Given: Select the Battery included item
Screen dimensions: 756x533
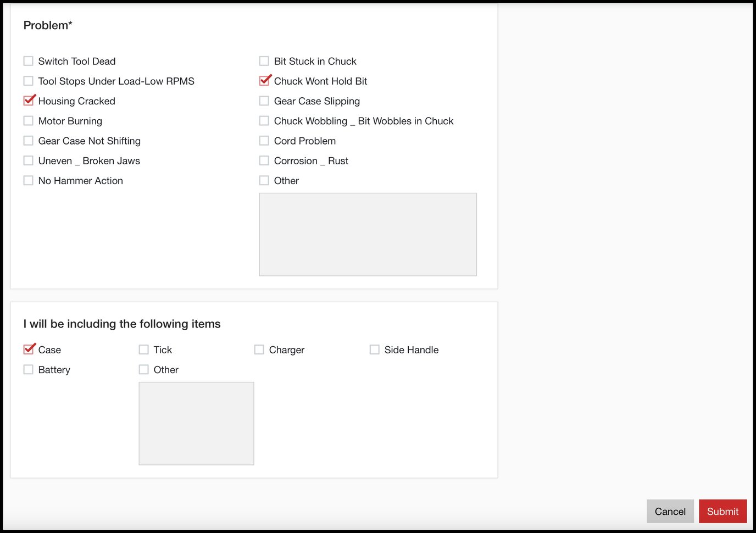Looking at the screenshot, I should coord(28,369).
